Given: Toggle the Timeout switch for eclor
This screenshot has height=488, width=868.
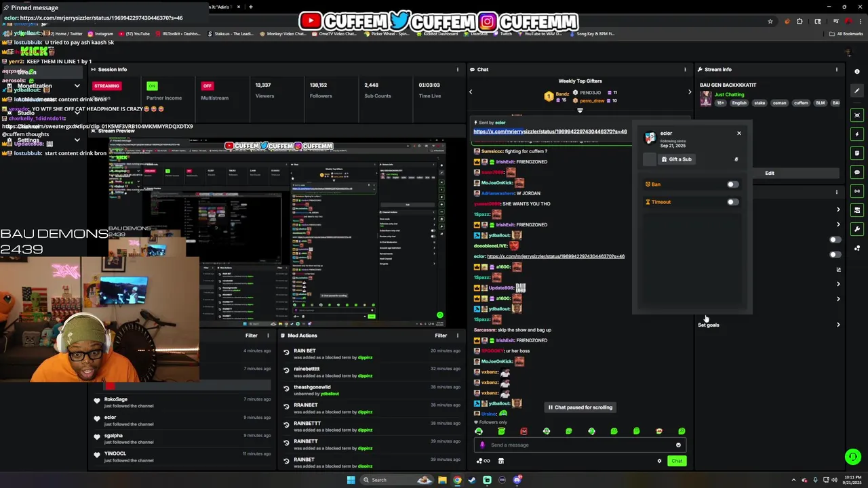Looking at the screenshot, I should click(732, 202).
